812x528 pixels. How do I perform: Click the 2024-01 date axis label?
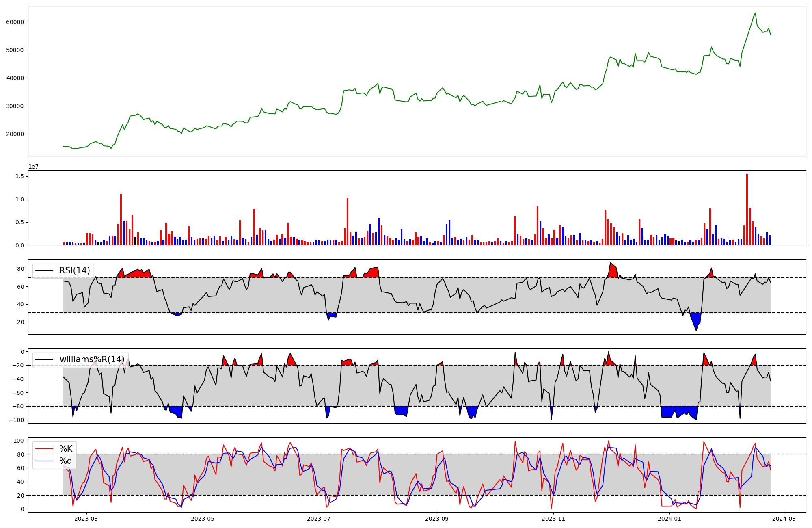coord(669,518)
